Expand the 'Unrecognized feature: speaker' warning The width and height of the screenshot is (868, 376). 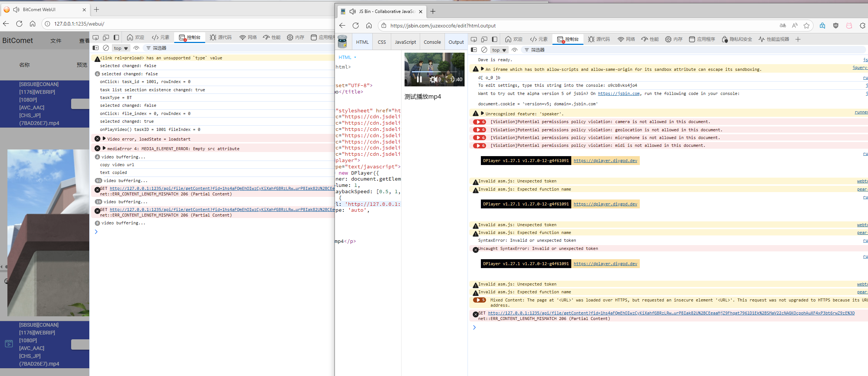tap(482, 113)
